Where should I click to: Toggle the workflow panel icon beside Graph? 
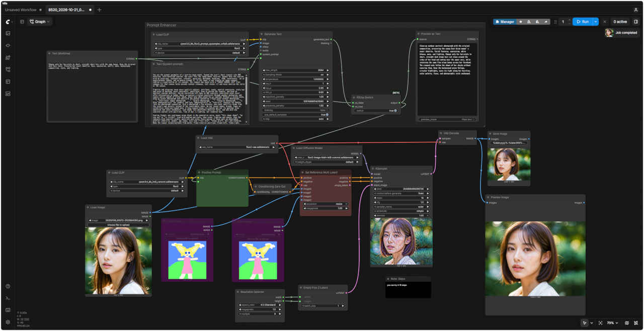22,22
